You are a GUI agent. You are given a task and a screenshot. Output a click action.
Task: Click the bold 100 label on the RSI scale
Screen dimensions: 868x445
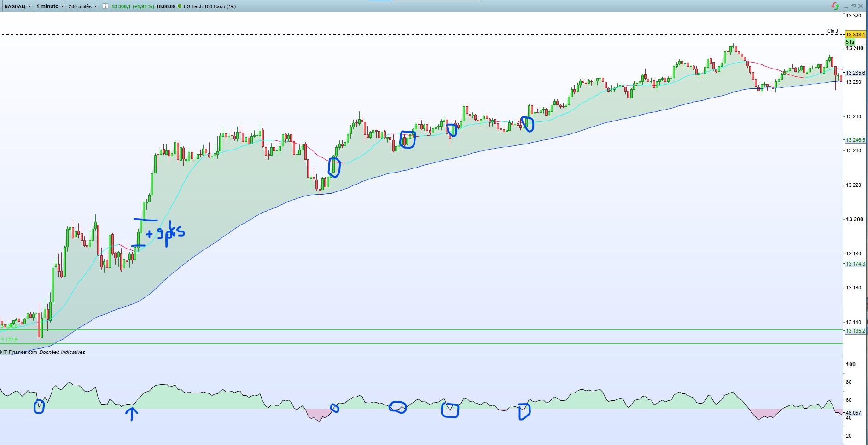click(x=851, y=364)
